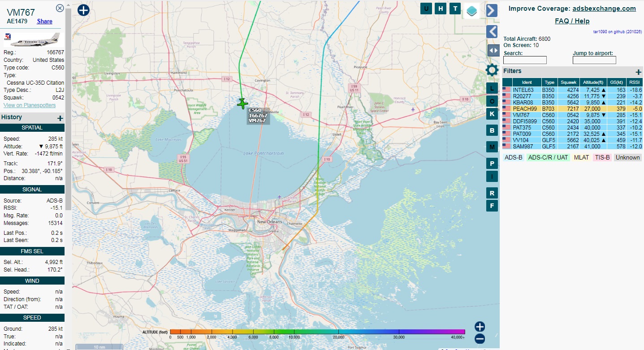The width and height of the screenshot is (644, 350).
Task: Toggle the P map option button
Action: [492, 164]
